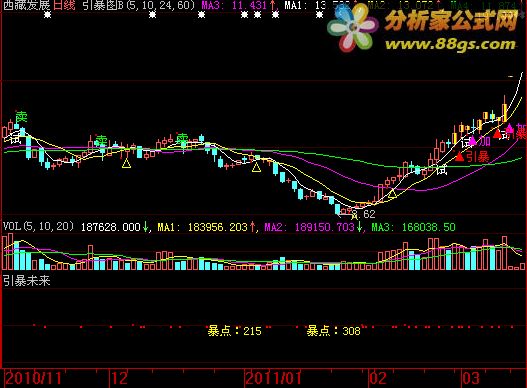This screenshot has width=527, height=388.
Task: Click the magenta triangle beside the full 加 label
Action: [473, 141]
